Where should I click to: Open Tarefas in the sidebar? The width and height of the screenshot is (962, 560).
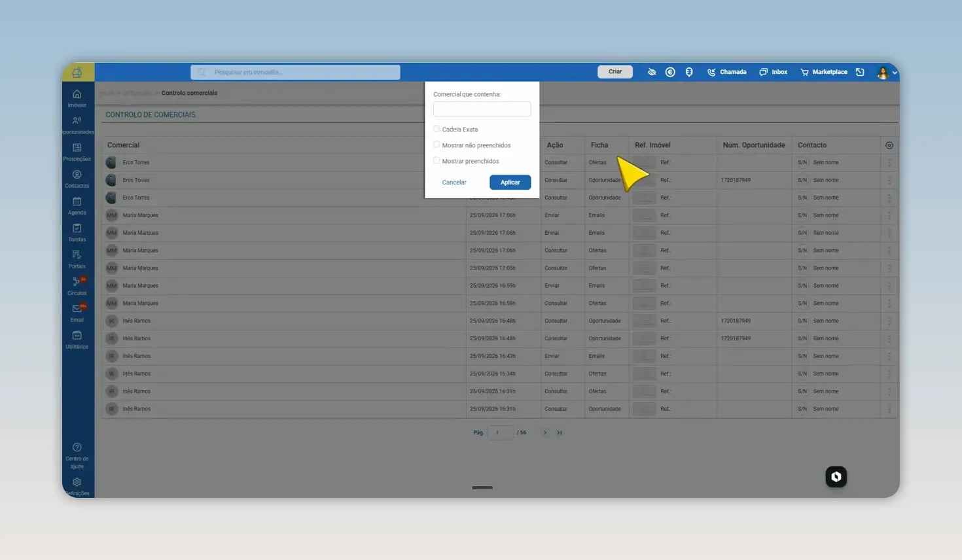point(77,232)
